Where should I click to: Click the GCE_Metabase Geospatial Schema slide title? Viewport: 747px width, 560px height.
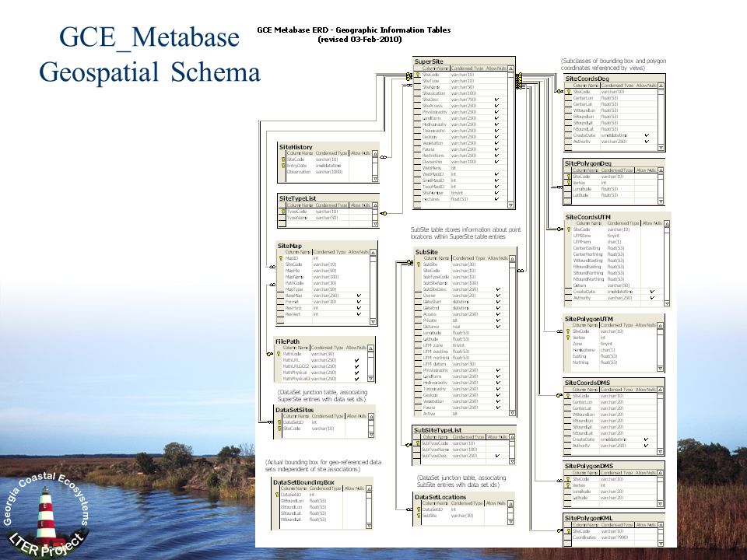pyautogui.click(x=149, y=54)
